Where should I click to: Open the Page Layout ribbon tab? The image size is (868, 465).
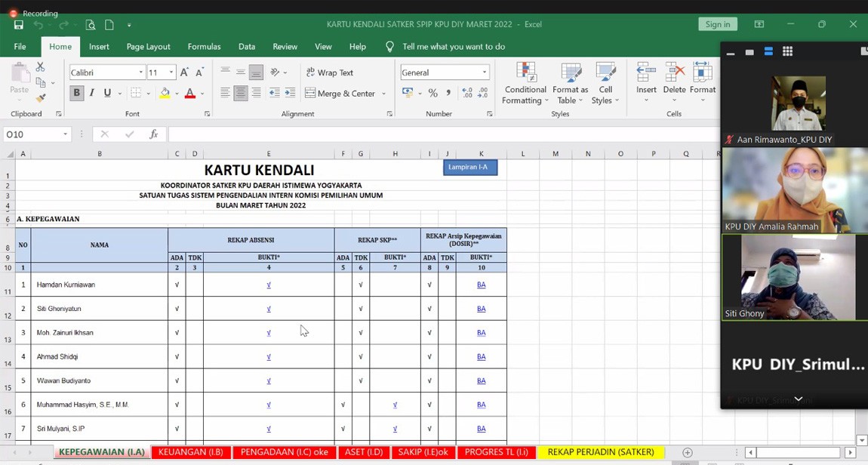pyautogui.click(x=148, y=47)
